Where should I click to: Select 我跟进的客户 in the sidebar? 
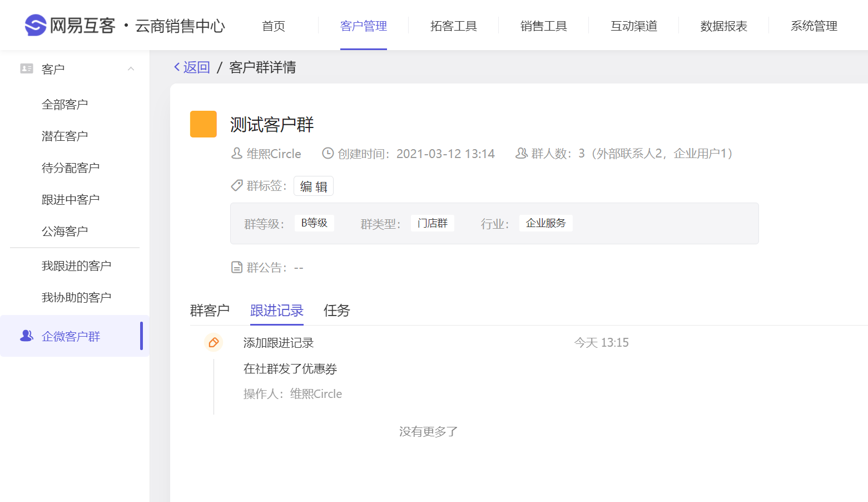pos(77,265)
